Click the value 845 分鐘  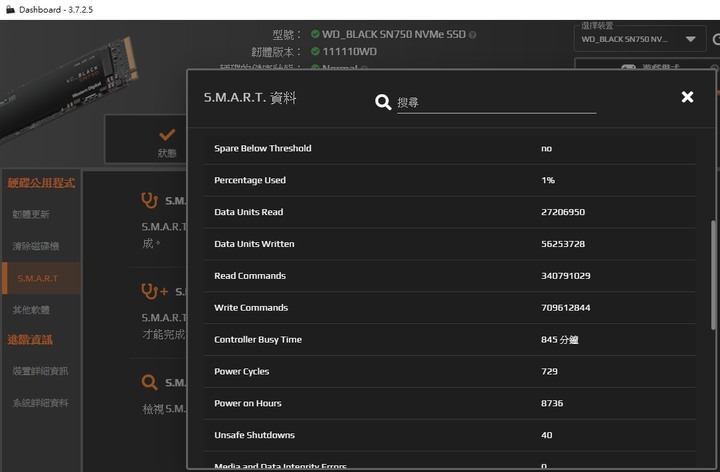(559, 340)
